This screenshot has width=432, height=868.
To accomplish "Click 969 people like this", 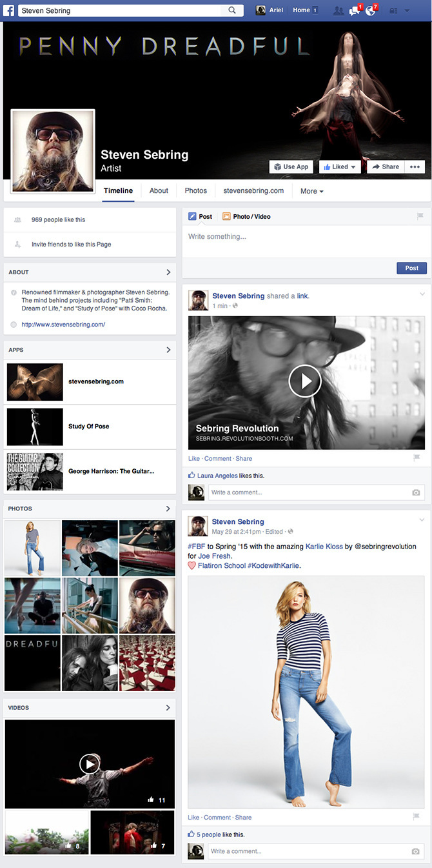I will click(58, 219).
